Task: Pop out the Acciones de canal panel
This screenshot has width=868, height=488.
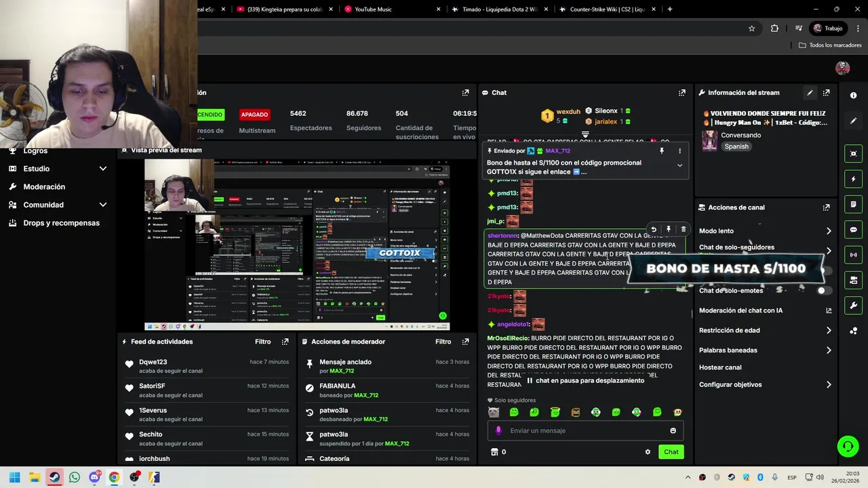Action: tap(826, 207)
